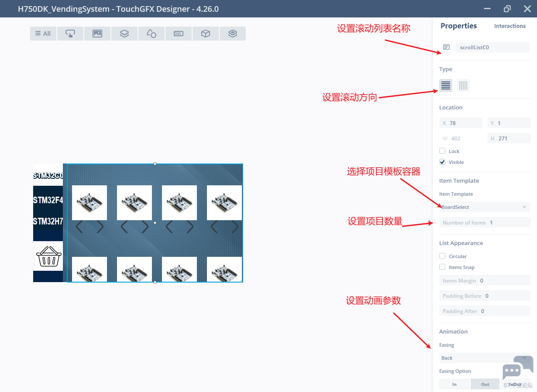Open the 3D cube widget category
The height and width of the screenshot is (392, 537).
(x=206, y=34)
